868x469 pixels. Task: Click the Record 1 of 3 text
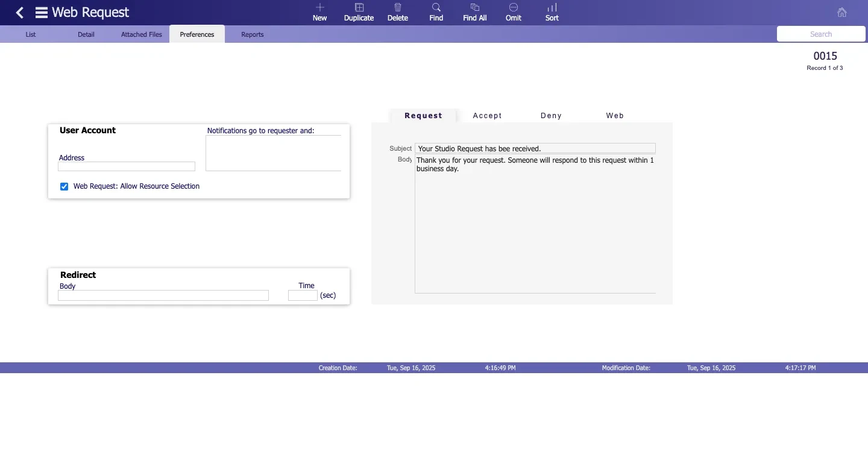tap(825, 68)
